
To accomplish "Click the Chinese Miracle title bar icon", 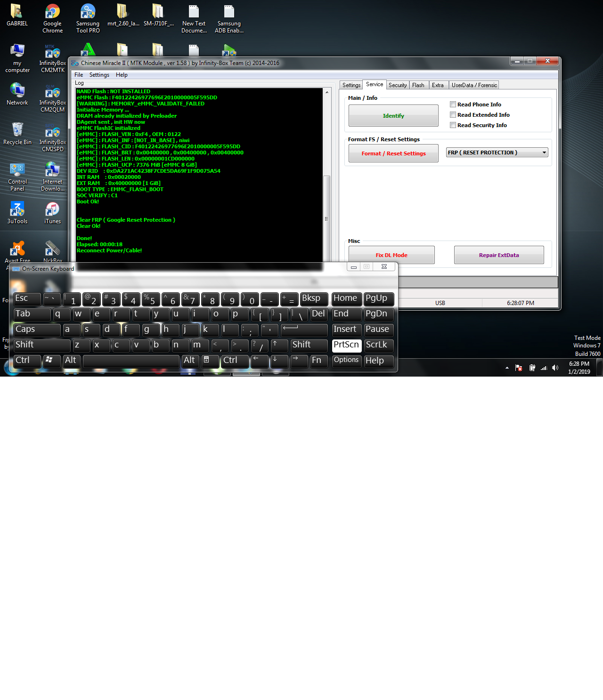I will click(75, 63).
